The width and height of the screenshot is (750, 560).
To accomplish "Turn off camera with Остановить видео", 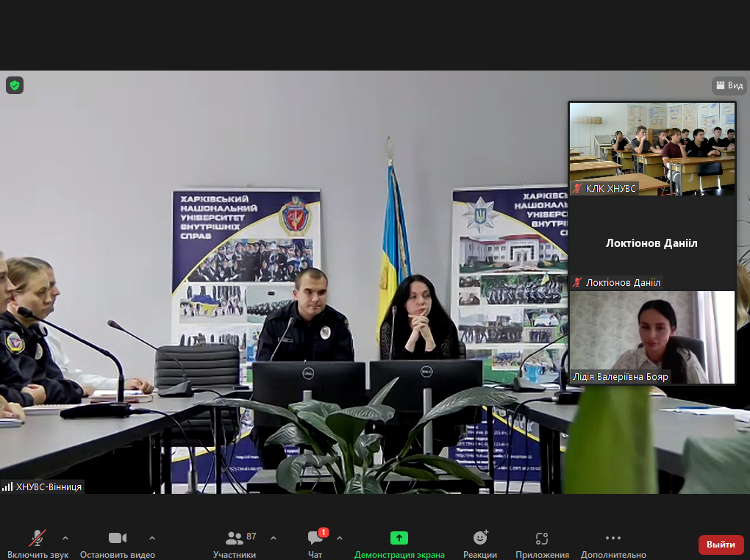I will click(118, 544).
